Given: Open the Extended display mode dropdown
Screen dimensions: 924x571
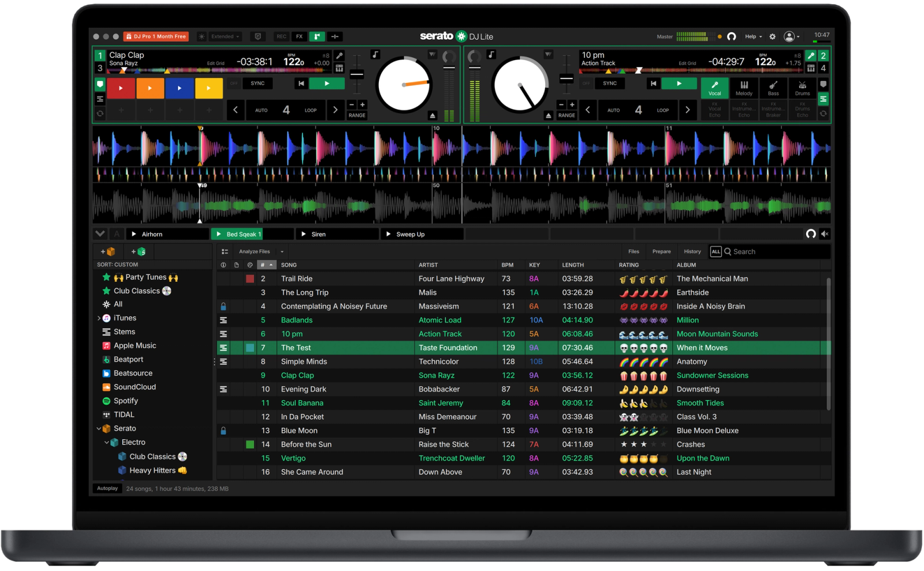Looking at the screenshot, I should [225, 36].
